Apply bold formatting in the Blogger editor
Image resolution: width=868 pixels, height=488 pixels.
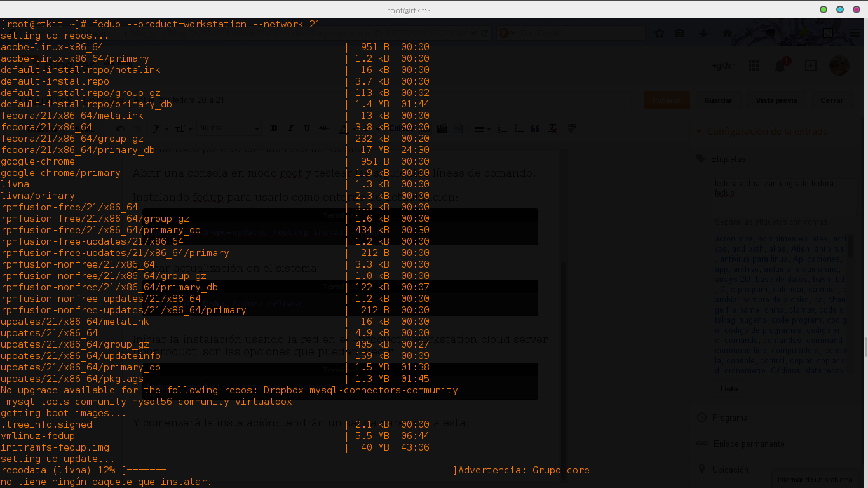[x=274, y=128]
